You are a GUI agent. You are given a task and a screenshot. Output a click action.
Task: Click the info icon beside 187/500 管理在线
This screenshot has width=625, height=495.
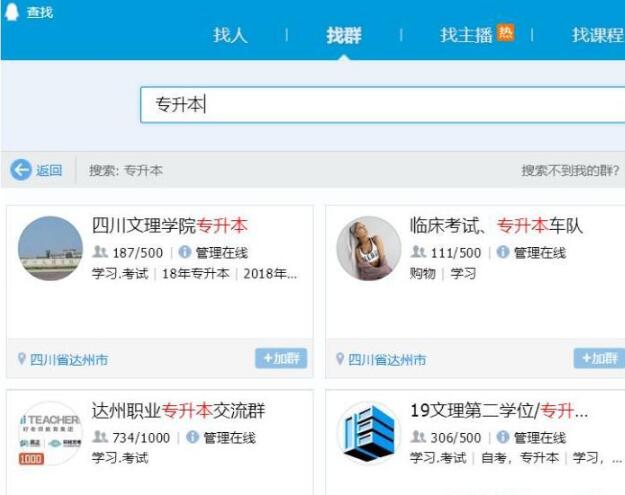tap(185, 253)
